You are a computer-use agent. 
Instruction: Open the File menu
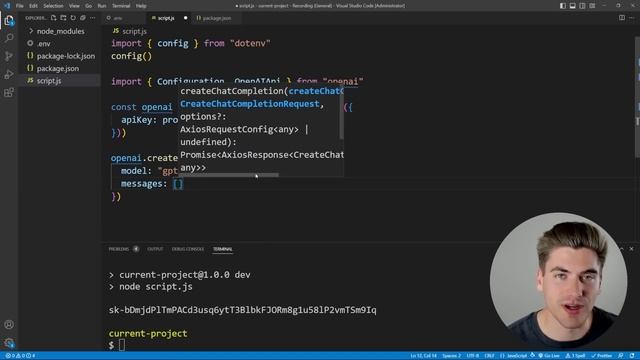click(20, 6)
